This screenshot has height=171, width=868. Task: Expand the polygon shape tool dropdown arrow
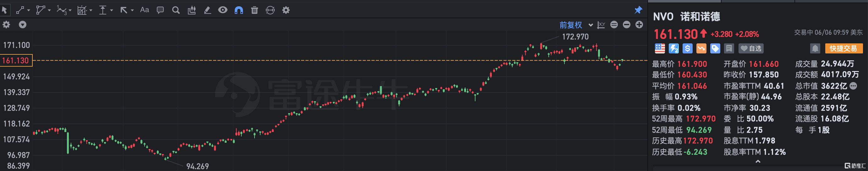(49, 10)
